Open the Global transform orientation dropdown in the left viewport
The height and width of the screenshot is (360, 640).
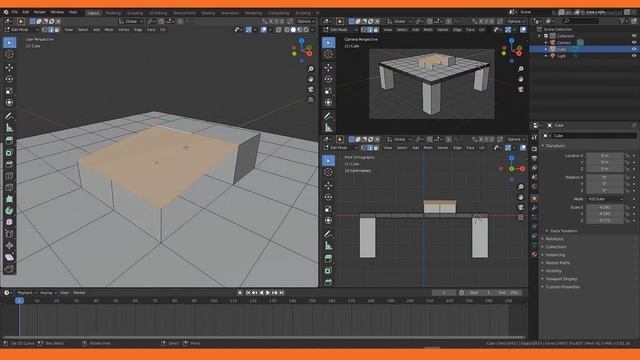pyautogui.click(x=131, y=21)
